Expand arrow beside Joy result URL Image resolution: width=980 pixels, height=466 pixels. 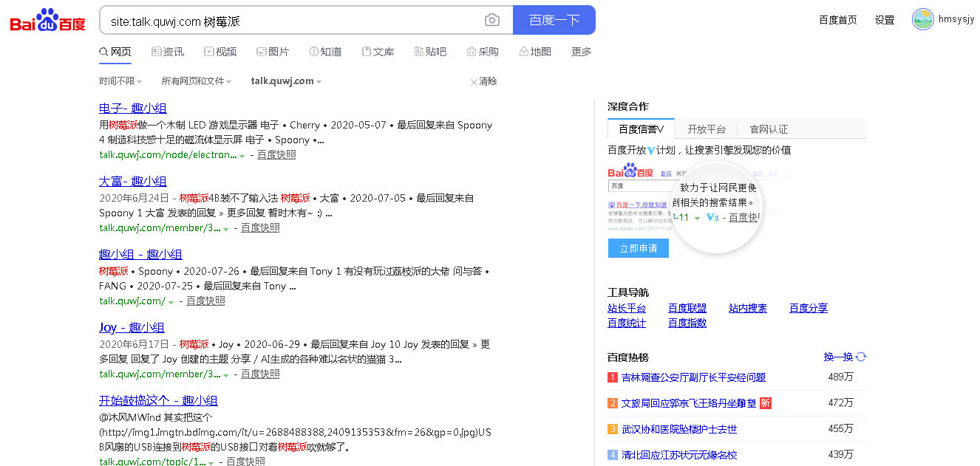tap(226, 375)
